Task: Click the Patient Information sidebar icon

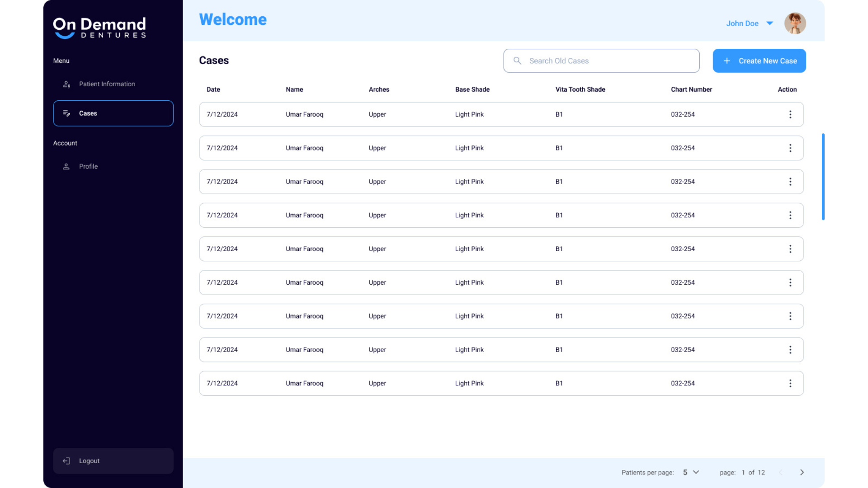Action: tap(66, 84)
